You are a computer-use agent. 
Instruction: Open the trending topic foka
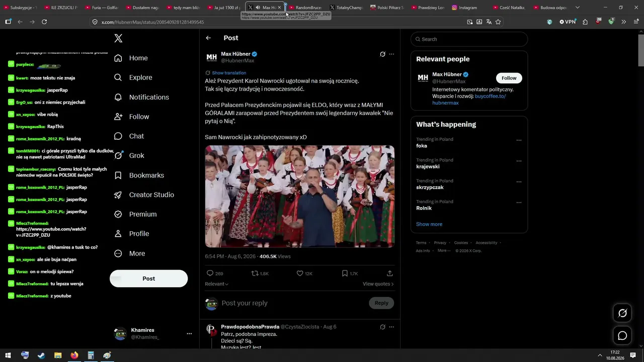coord(422,146)
